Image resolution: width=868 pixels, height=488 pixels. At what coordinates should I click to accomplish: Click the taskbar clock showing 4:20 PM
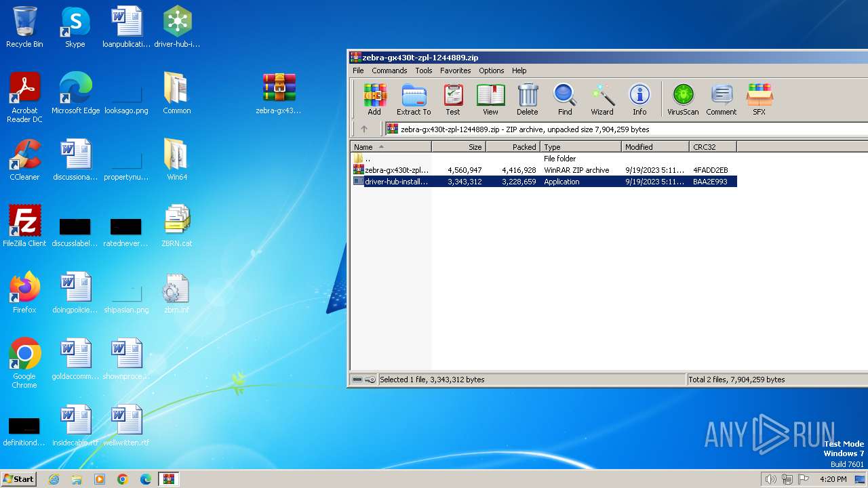point(833,479)
